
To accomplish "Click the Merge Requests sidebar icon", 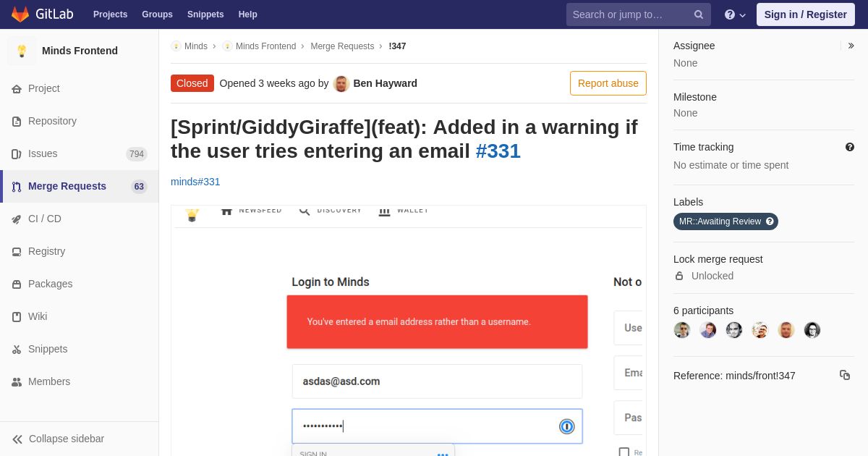I will tap(17, 186).
